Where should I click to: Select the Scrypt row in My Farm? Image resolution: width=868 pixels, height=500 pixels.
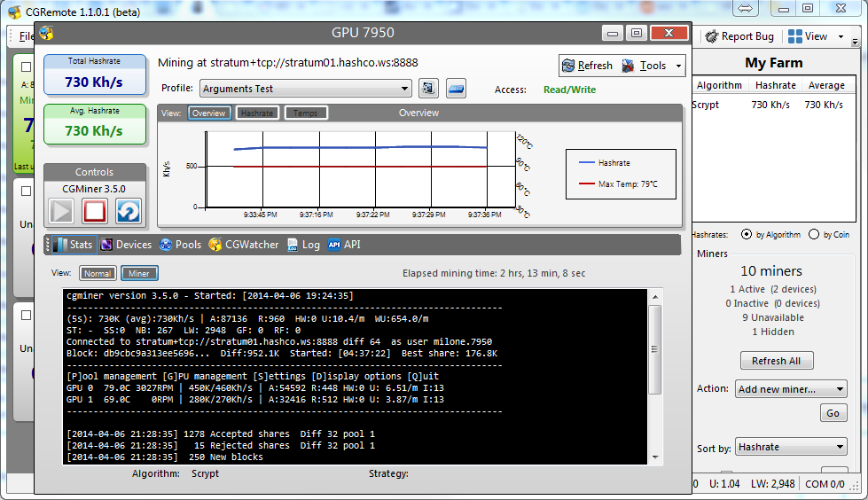[773, 105]
